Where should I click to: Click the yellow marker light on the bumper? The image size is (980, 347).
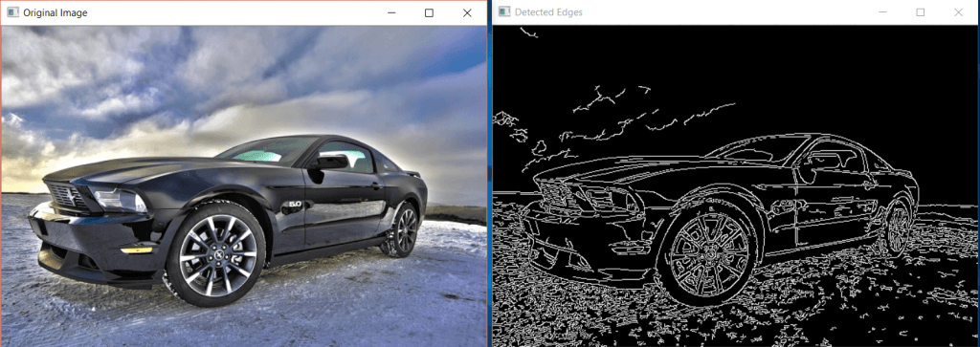tap(136, 250)
